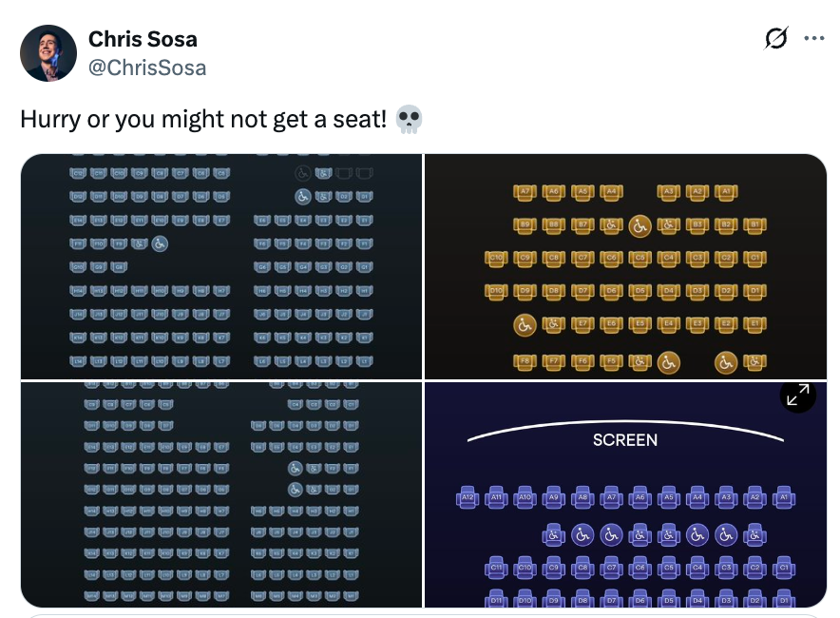Click the SCREEN label in the purple seat map
This screenshot has width=840, height=618.
624,440
